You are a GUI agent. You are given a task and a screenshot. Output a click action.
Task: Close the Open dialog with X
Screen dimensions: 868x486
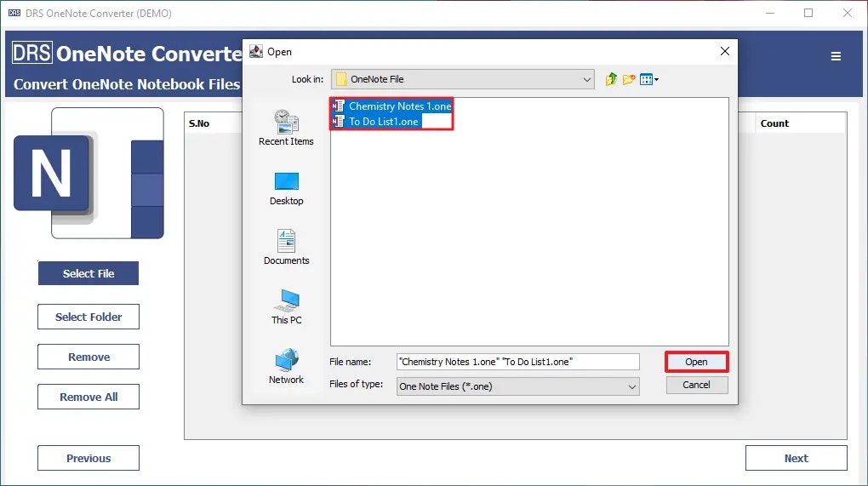coord(725,51)
